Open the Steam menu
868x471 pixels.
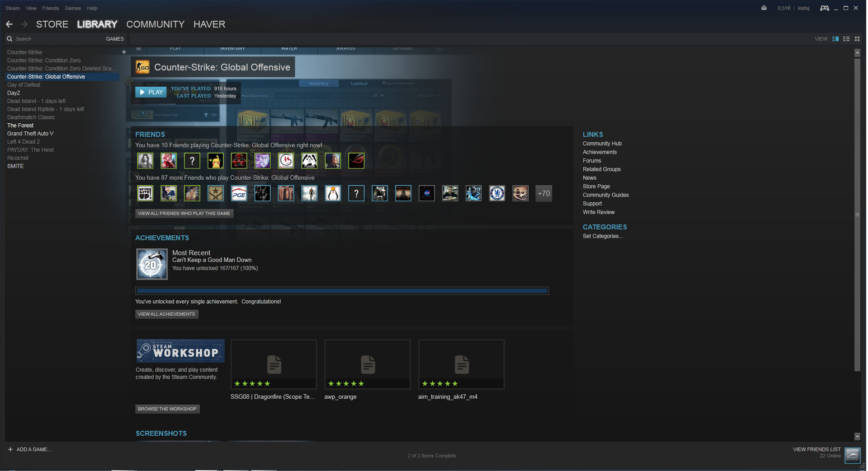click(13, 8)
